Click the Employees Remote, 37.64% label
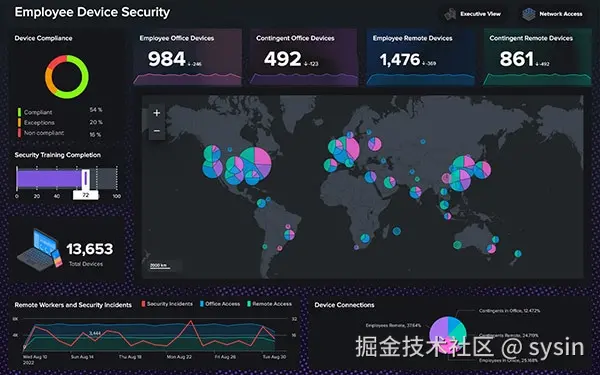The height and width of the screenshot is (375, 600). pos(393,326)
